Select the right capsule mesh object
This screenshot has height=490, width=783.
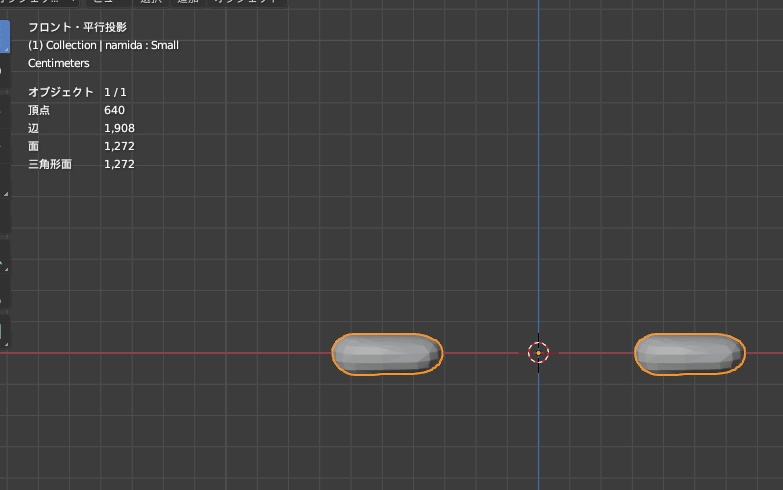tap(690, 354)
